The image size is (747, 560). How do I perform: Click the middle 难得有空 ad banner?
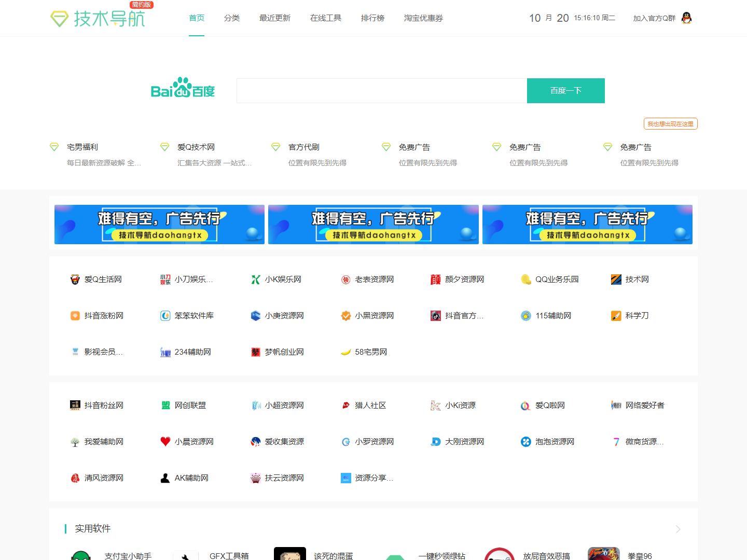point(374,225)
